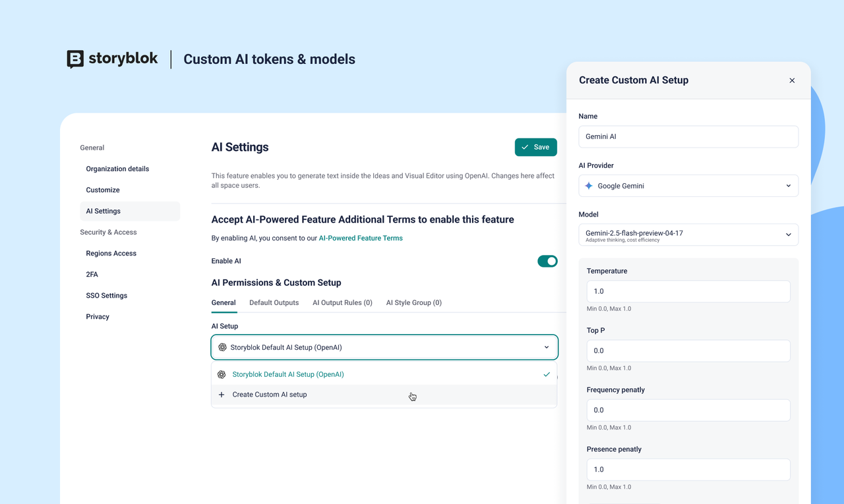This screenshot has width=844, height=504.
Task: Click the plus icon for Create Custom AI setup
Action: click(x=221, y=395)
